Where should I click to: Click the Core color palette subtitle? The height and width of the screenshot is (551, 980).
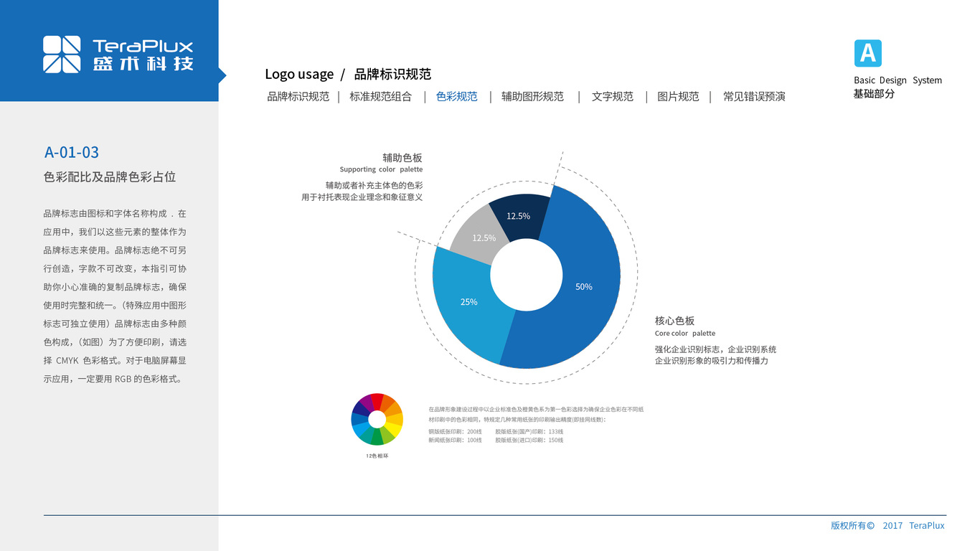tap(685, 334)
